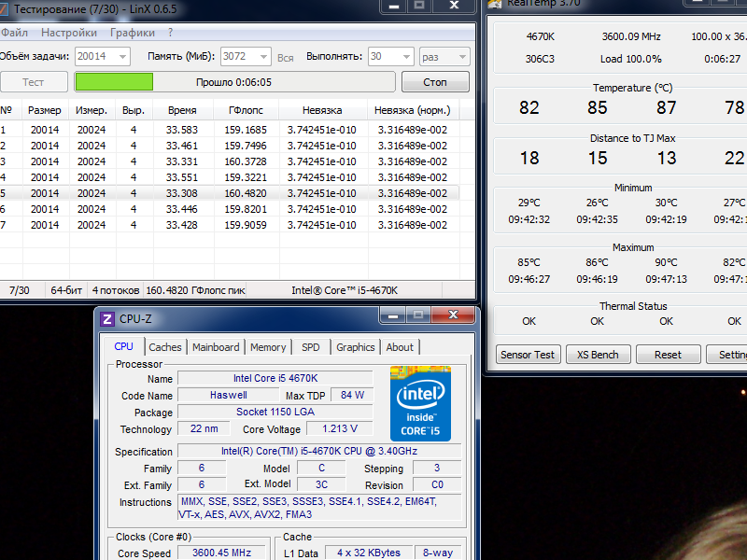Close the CPU-Z window
This screenshot has width=747, height=560.
tap(453, 315)
